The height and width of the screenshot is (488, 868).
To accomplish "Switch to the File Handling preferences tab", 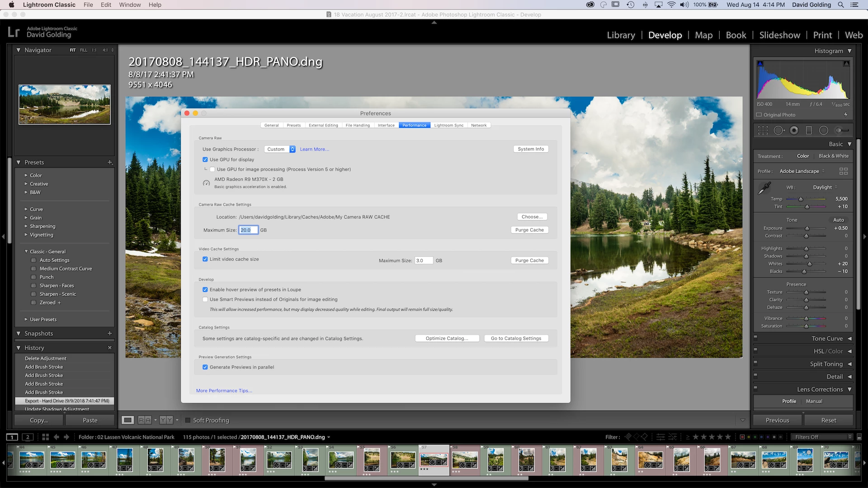I will tap(358, 125).
